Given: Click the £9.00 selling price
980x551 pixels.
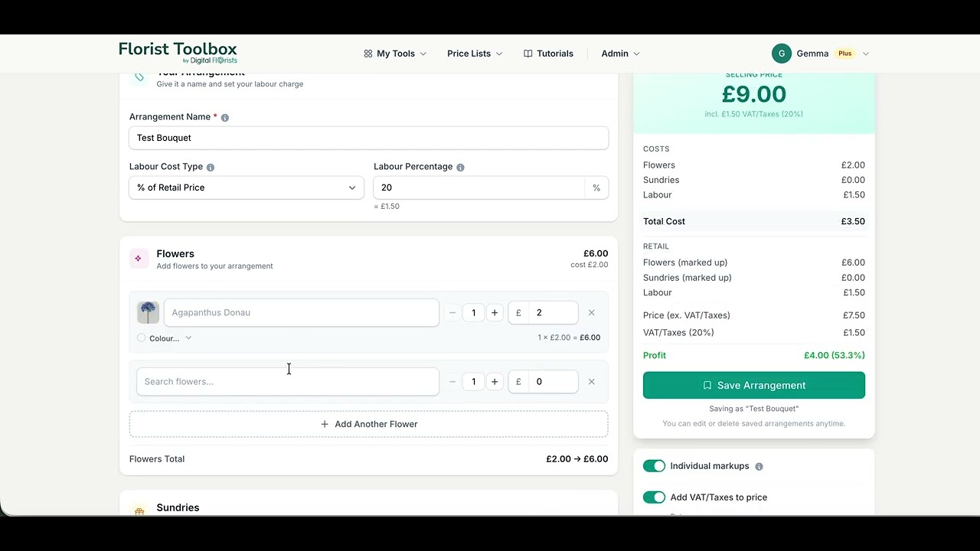Looking at the screenshot, I should point(754,94).
